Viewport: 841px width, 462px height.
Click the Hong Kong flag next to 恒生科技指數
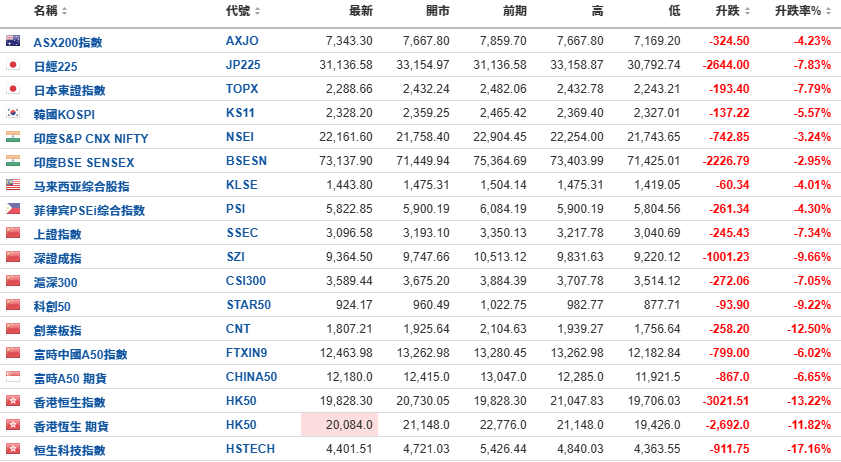pos(13,449)
